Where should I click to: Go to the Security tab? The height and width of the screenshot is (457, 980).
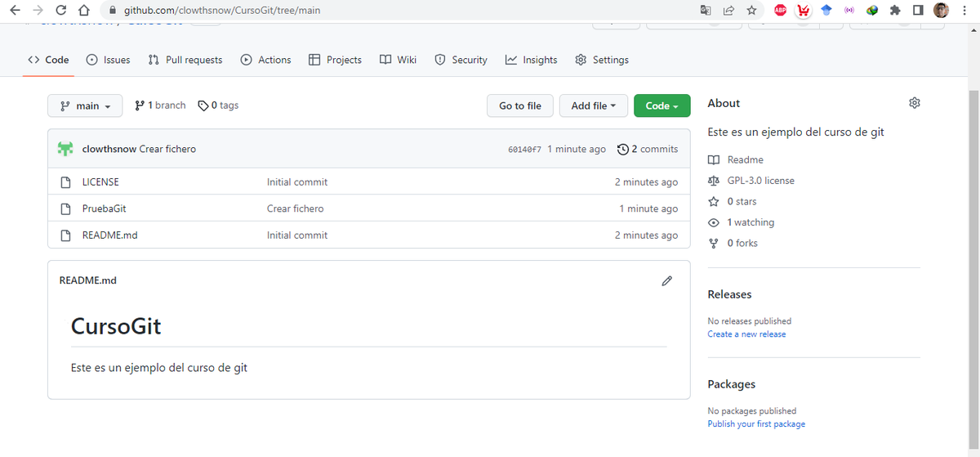[461, 60]
